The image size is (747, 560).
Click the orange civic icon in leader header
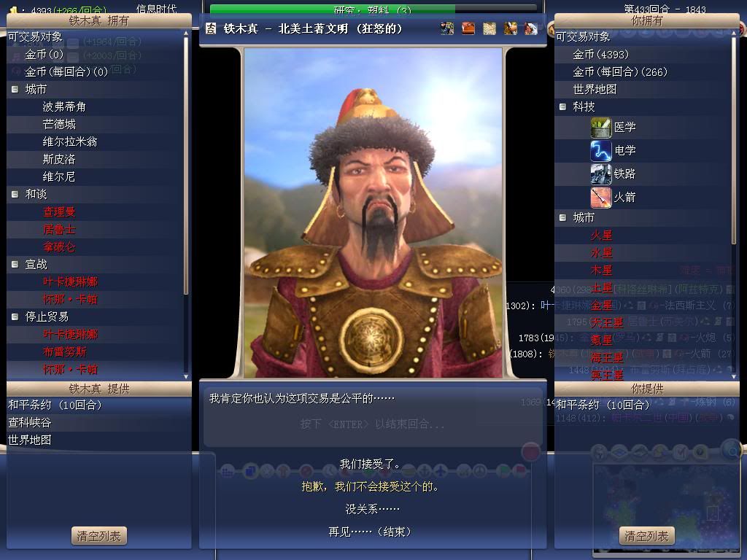coord(468,28)
